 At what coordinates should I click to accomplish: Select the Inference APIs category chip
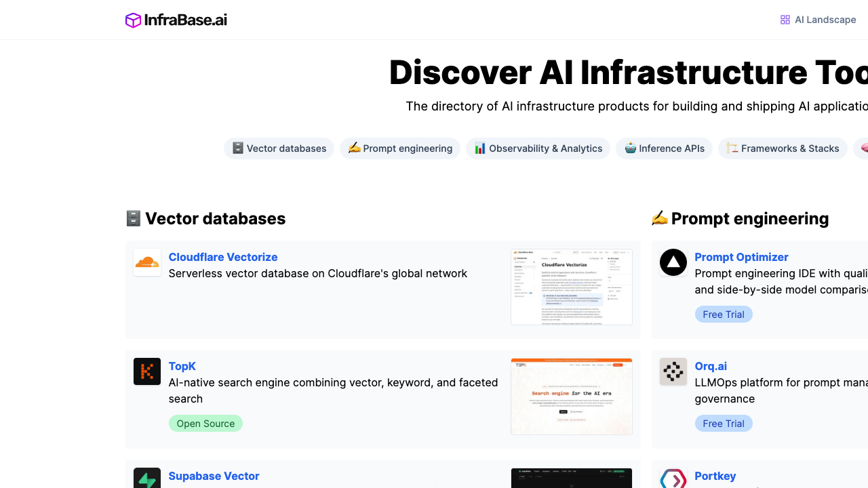[x=664, y=148]
